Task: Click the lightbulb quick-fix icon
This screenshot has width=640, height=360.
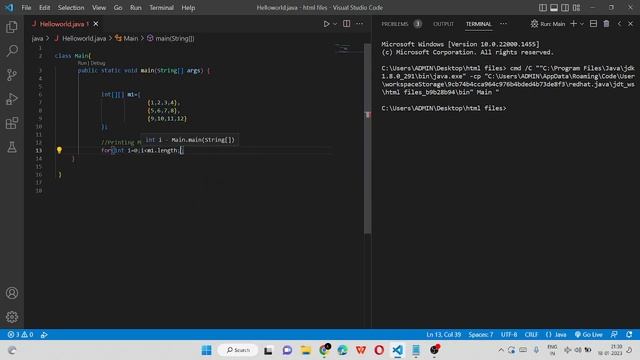Action: [59, 150]
